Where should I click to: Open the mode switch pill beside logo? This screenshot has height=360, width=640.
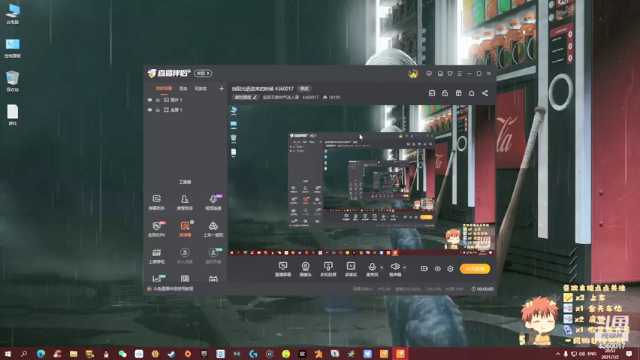(x=203, y=73)
